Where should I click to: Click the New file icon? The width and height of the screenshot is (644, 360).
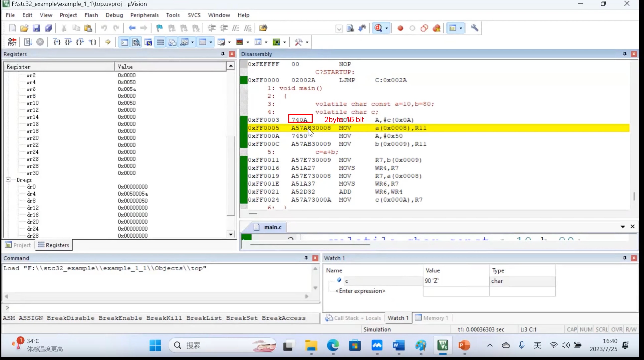click(12, 28)
